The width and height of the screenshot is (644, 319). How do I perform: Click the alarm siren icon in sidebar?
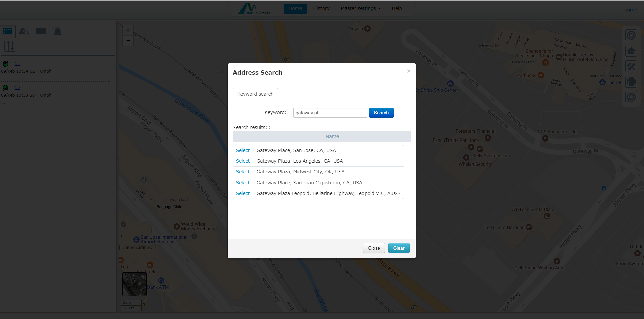click(x=57, y=31)
